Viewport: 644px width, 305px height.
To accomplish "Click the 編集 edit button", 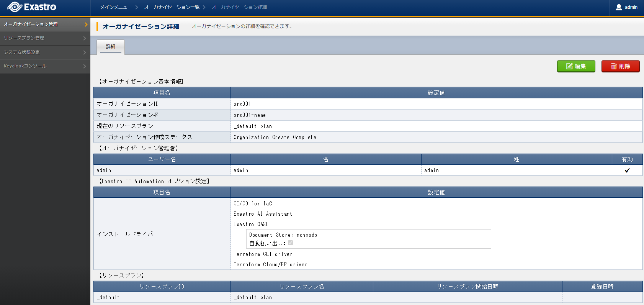I will coord(576,66).
